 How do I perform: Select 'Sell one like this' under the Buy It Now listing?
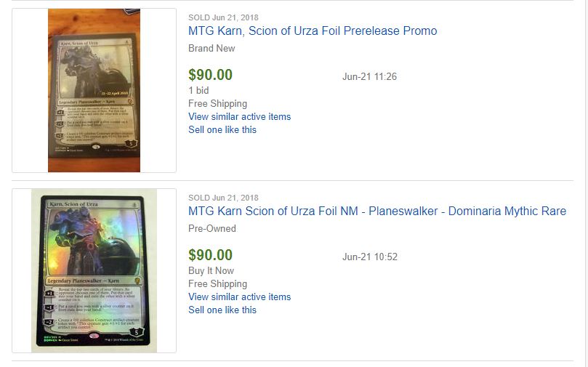222,310
